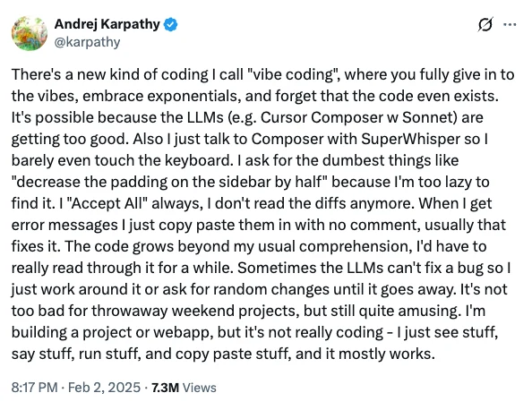Click the 7.3M view count
Viewport: 532px width, 410px height.
165,388
